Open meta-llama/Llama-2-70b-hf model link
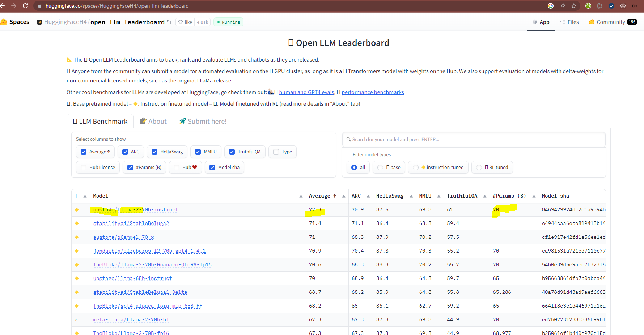 [x=131, y=320]
